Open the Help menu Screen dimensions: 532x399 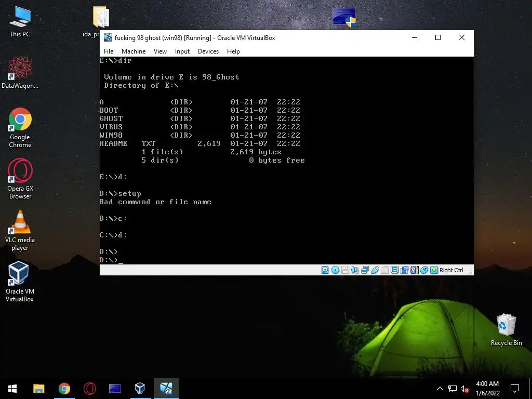pyautogui.click(x=233, y=51)
